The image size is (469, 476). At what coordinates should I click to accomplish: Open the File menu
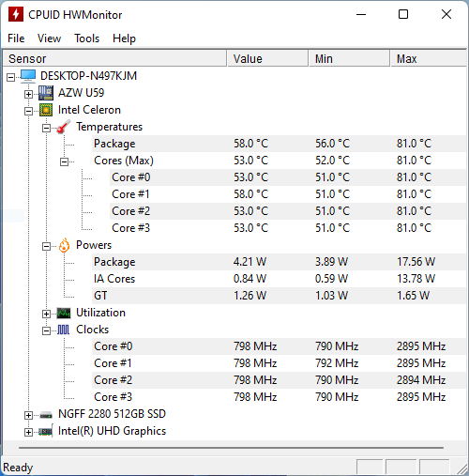pyautogui.click(x=16, y=38)
